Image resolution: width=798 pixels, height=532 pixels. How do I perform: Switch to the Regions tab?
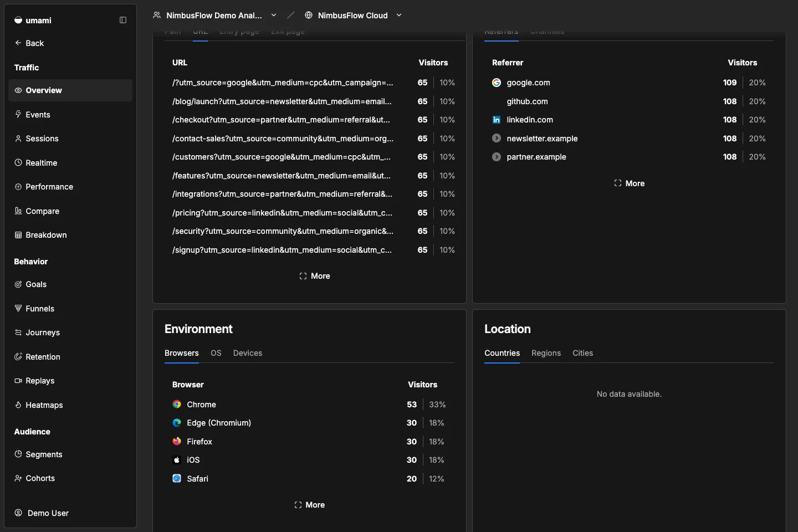tap(546, 353)
